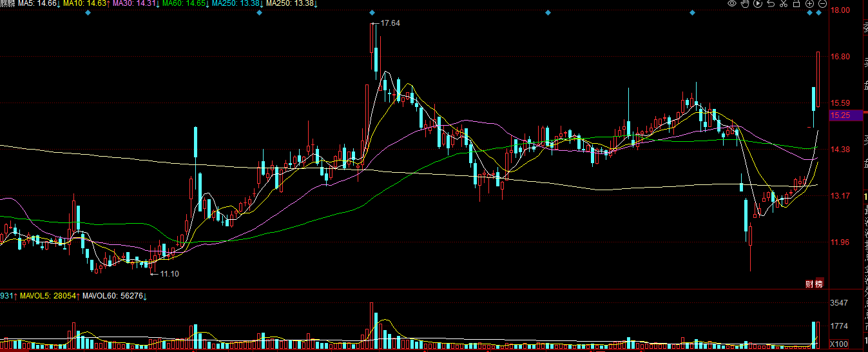Click the 3547 volume axis label
The width and height of the screenshot is (868, 352).
[x=839, y=303]
